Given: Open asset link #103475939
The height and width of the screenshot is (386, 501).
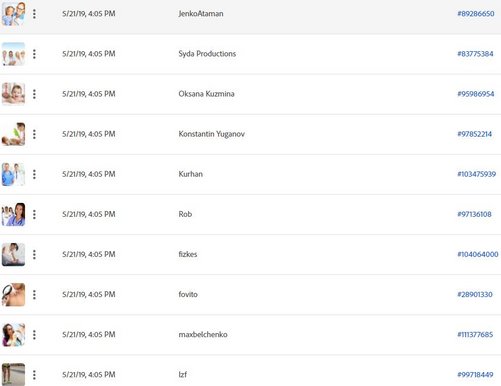Looking at the screenshot, I should (476, 174).
